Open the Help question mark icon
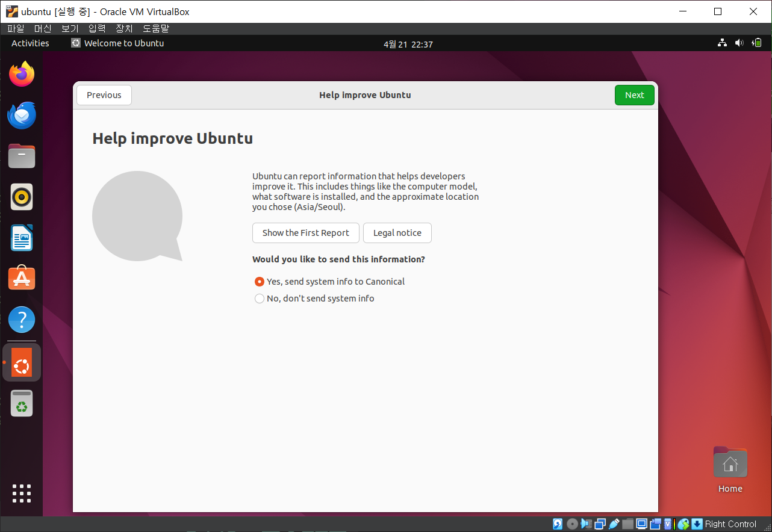Image resolution: width=772 pixels, height=532 pixels. click(22, 320)
